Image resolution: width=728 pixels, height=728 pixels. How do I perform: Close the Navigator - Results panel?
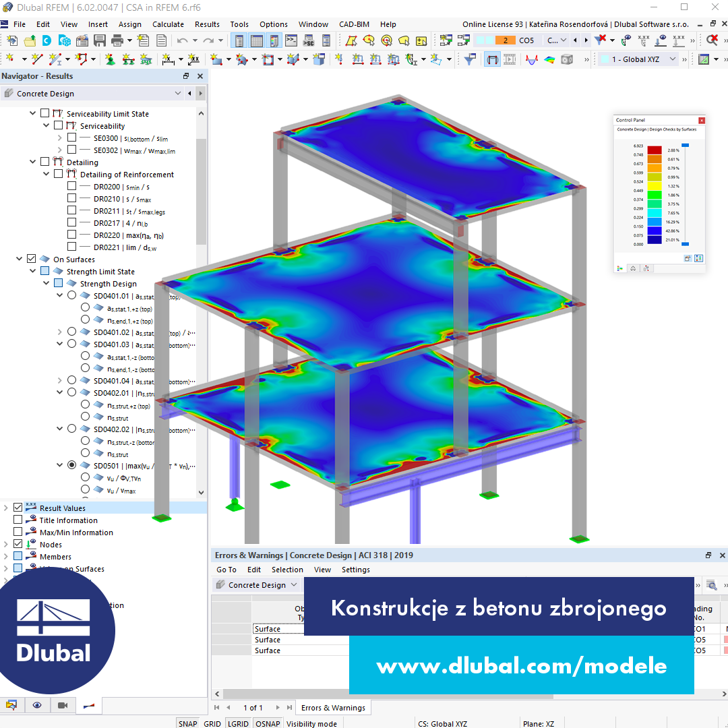click(200, 75)
